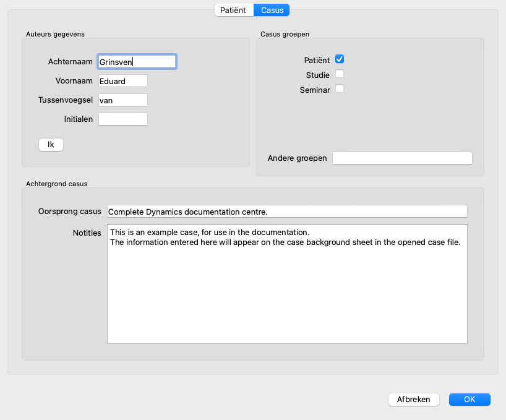Screen dimensions: 506x420
Task: Switch to the Patiënt tab
Action: pos(233,10)
